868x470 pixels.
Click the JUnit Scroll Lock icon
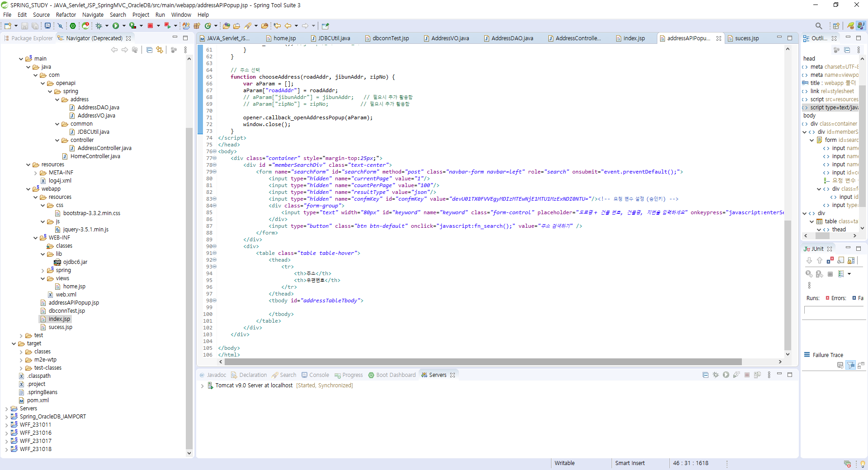[851, 260]
